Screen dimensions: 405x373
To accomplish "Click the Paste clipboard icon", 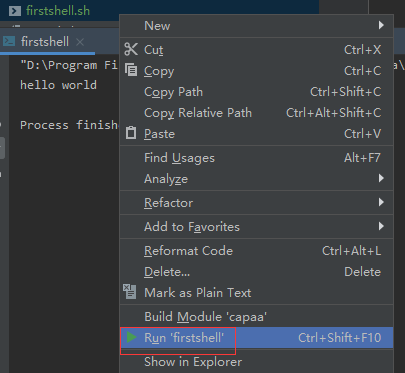I will coord(131,133).
